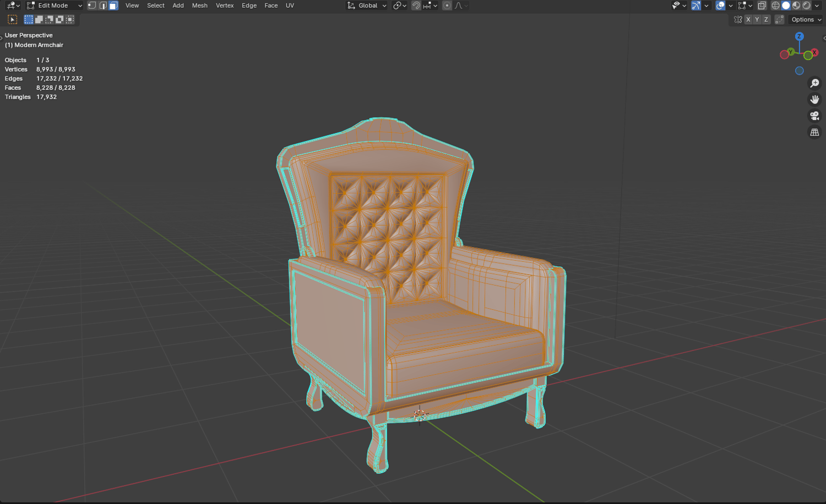Switch to face select mode
Viewport: 826px width, 504px height.
tap(113, 6)
